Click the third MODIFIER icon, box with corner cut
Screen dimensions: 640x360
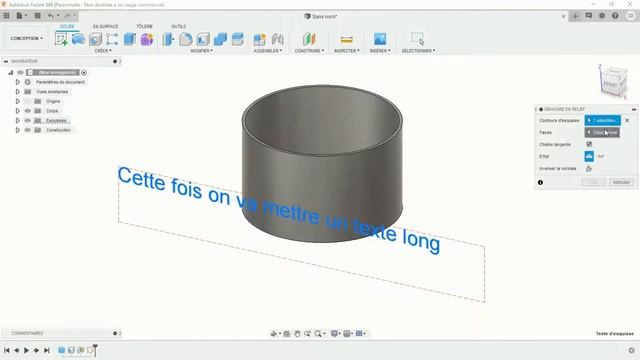(203, 39)
